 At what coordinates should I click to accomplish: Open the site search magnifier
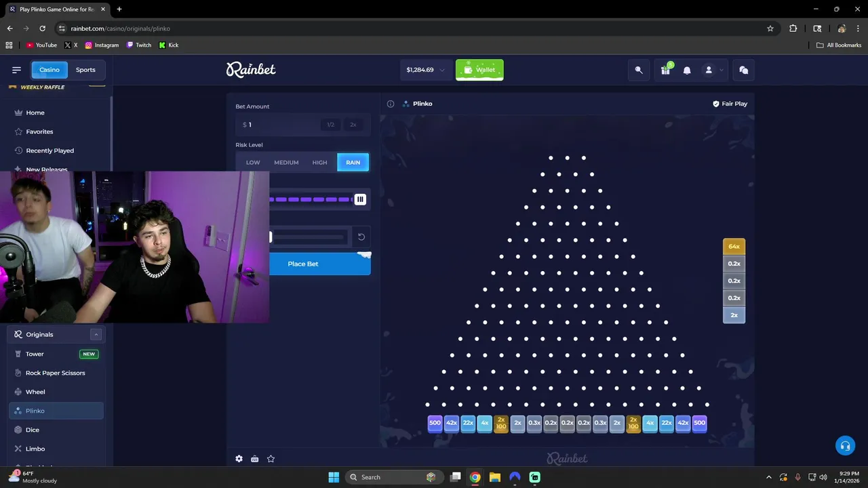tap(639, 70)
